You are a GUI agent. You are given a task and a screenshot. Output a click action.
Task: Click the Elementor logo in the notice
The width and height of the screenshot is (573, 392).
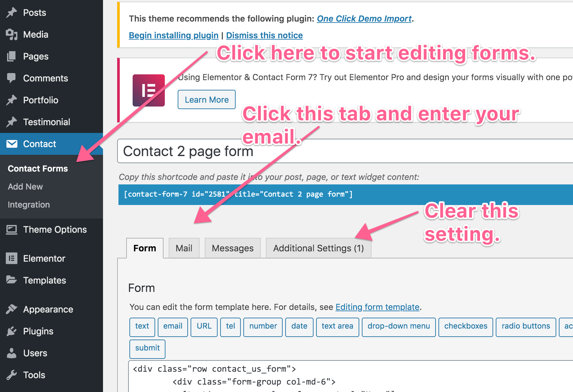(x=148, y=90)
